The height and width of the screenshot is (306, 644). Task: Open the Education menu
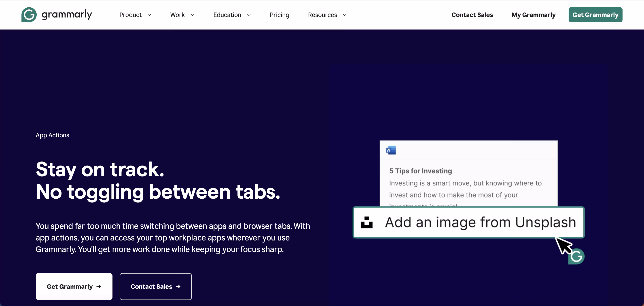(x=227, y=15)
